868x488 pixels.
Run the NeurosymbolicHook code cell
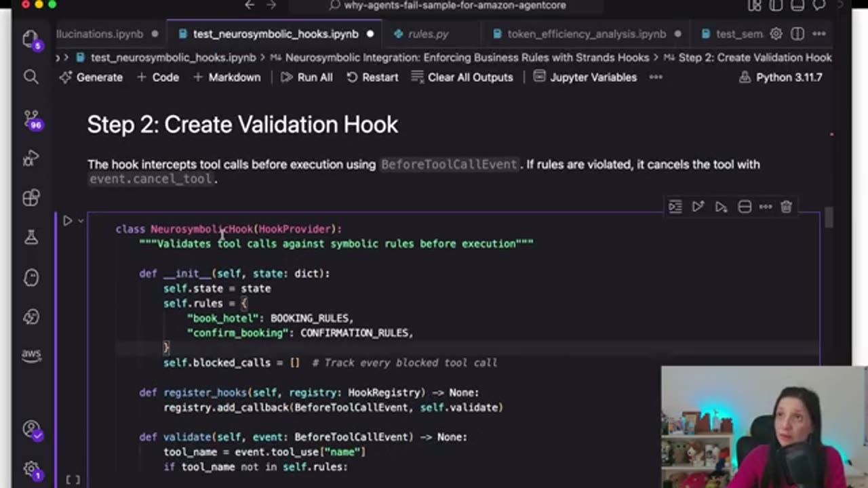pyautogui.click(x=67, y=220)
